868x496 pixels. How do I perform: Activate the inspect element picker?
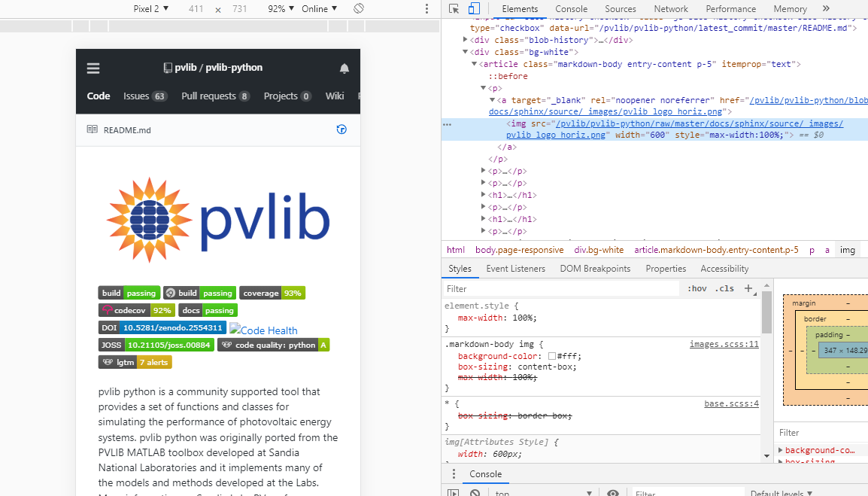pos(454,8)
